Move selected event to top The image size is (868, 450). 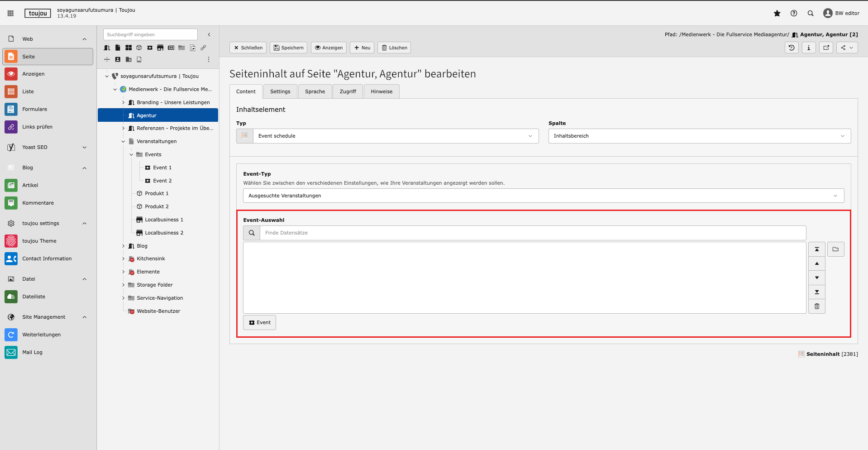point(817,249)
